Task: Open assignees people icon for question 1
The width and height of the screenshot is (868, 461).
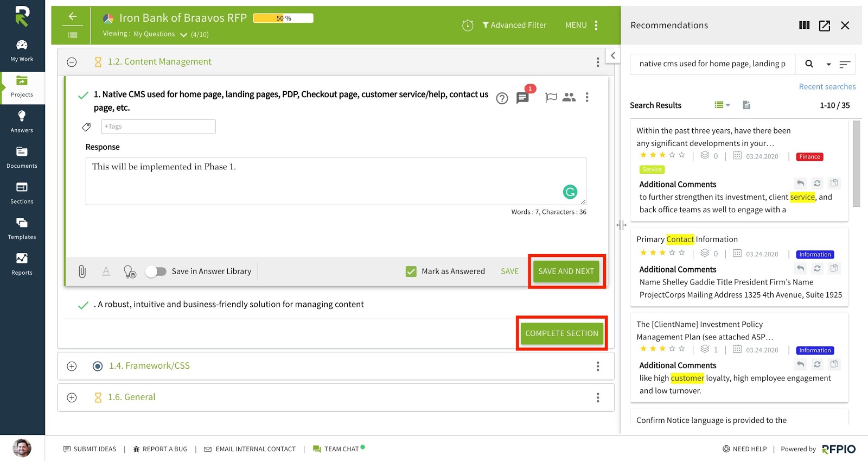Action: pyautogui.click(x=569, y=97)
